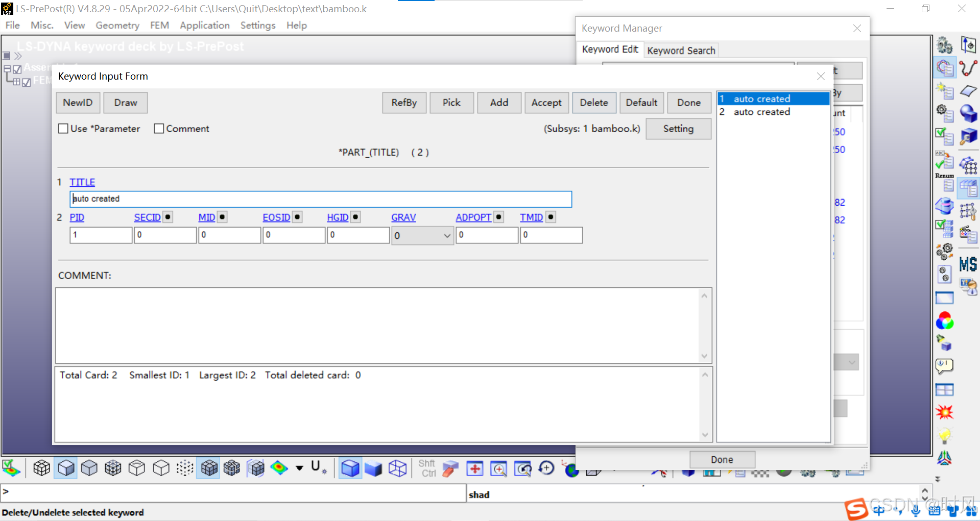Collapse the top assembly tree node
980x521 pixels.
(x=7, y=69)
